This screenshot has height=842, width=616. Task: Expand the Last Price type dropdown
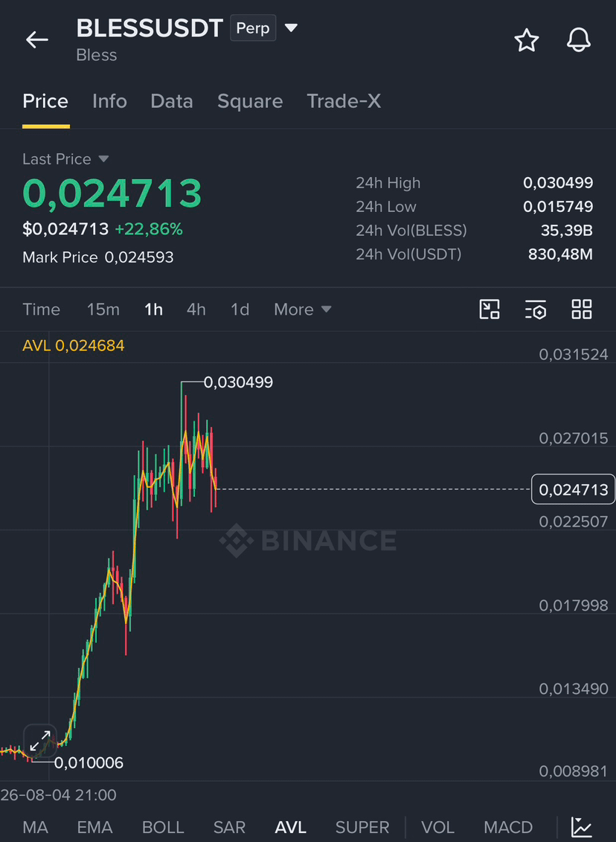(103, 159)
